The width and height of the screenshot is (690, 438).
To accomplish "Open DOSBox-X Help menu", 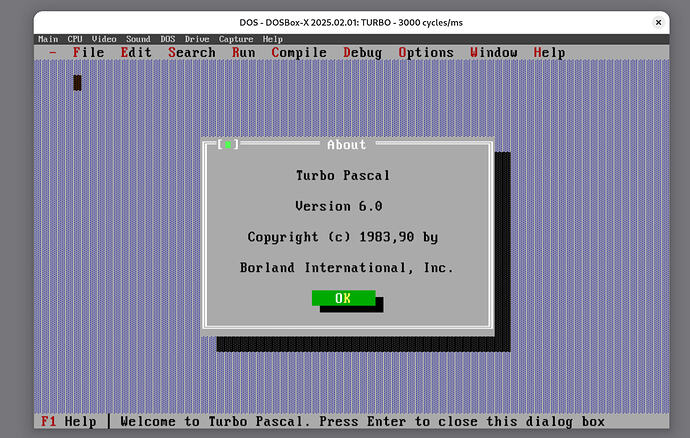I will (x=272, y=39).
